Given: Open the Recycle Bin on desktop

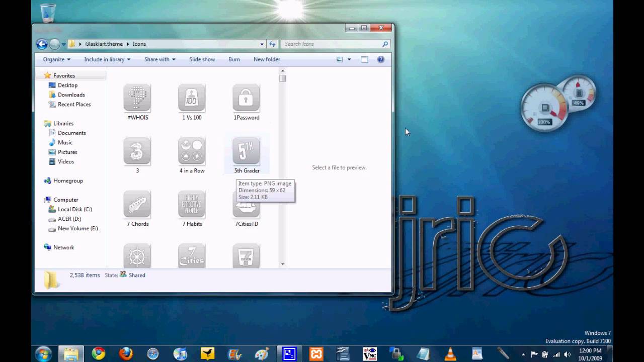Looking at the screenshot, I should click(48, 12).
